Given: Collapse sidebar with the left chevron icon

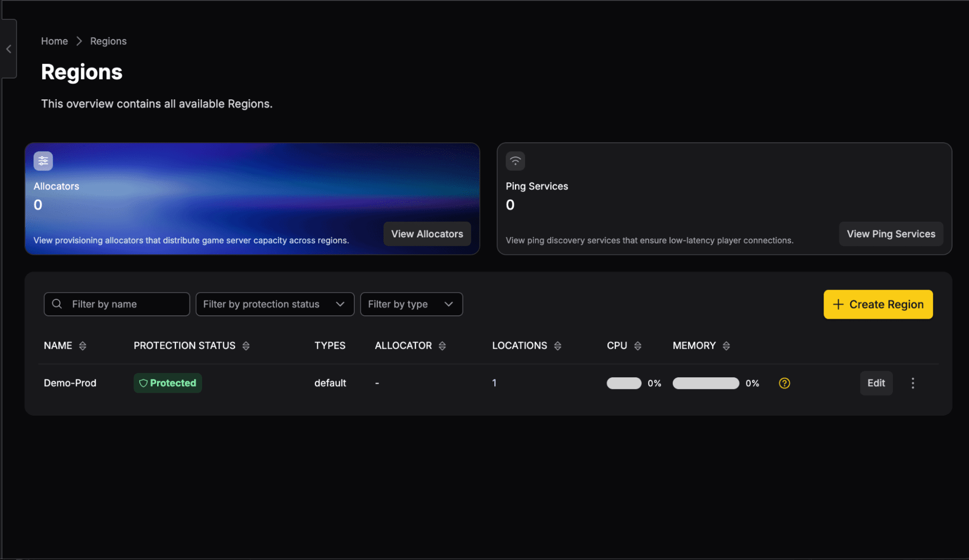Looking at the screenshot, I should 9,49.
